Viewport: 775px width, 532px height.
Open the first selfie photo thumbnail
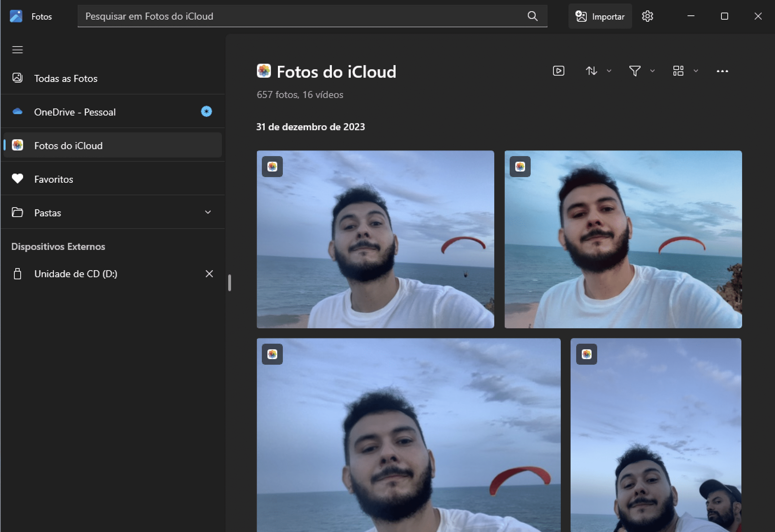(x=375, y=239)
